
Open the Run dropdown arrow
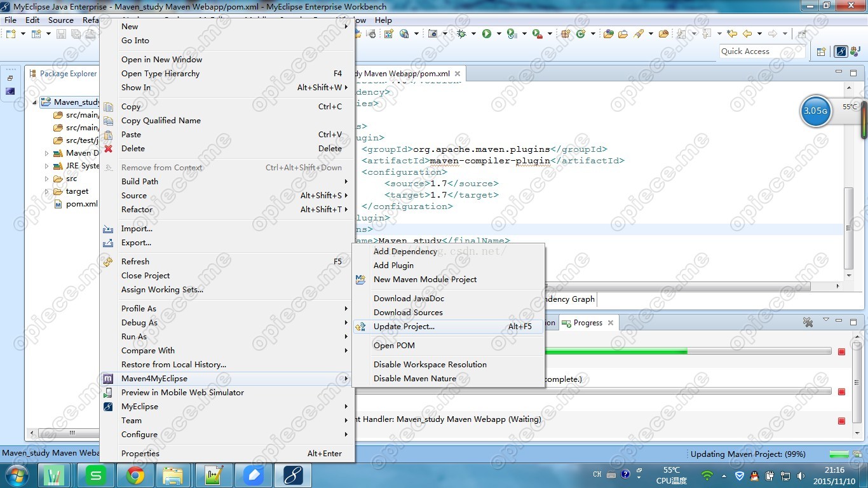[x=499, y=34]
